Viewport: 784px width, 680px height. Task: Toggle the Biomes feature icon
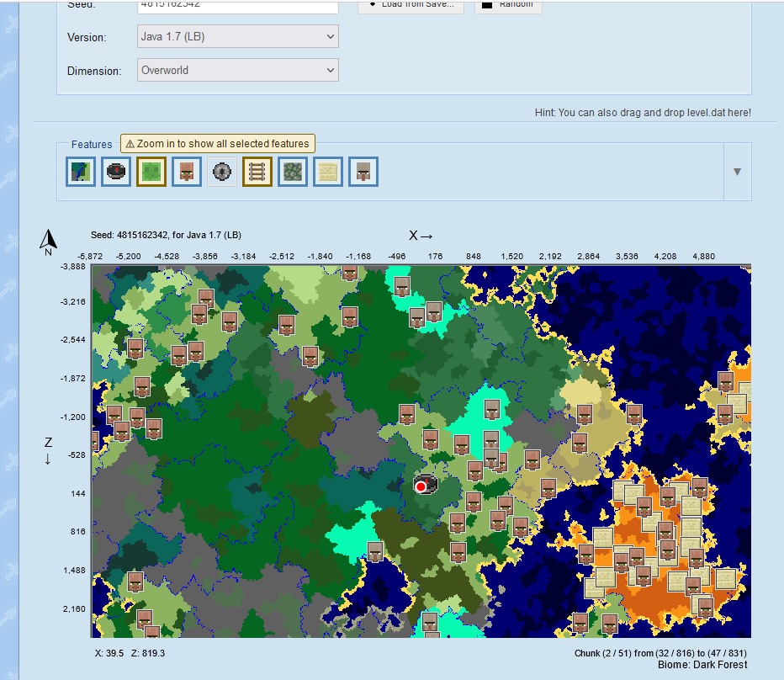[x=81, y=172]
